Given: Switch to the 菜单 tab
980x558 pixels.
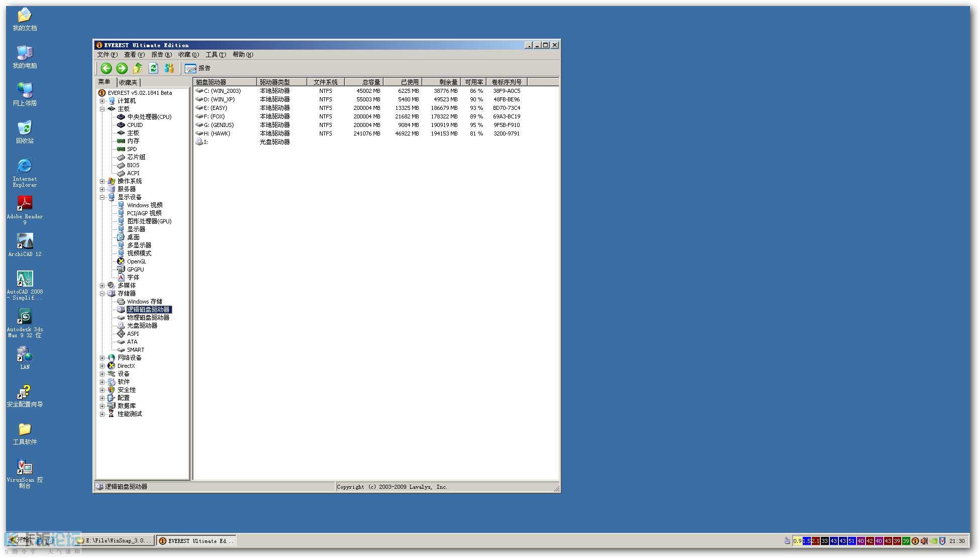Looking at the screenshot, I should coord(104,82).
